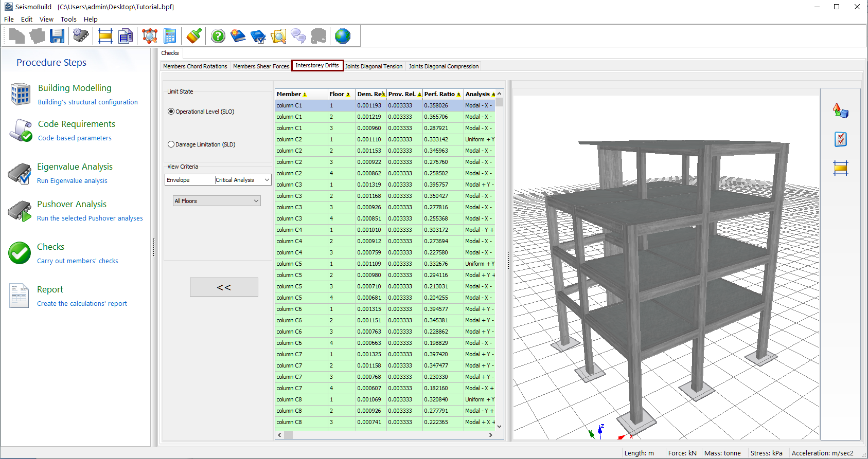
Task: Click the table's vertical scrollbar down arrow
Action: click(x=499, y=426)
